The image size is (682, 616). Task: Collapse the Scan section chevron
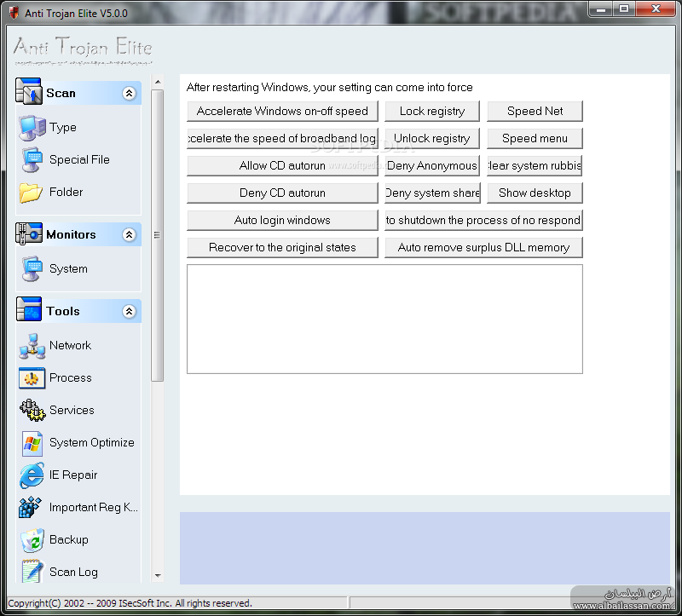(129, 93)
